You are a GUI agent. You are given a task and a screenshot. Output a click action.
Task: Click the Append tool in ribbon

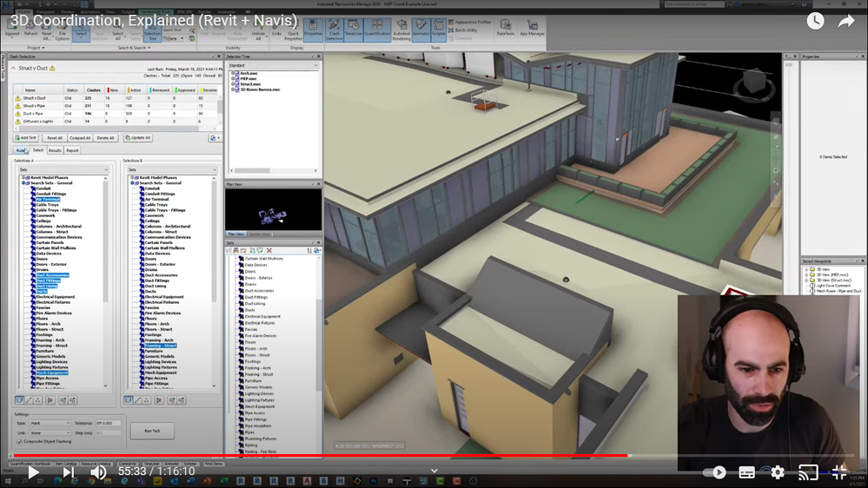[x=12, y=28]
